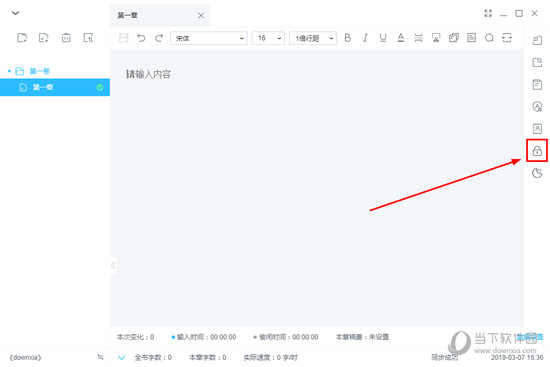The width and height of the screenshot is (550, 367).
Task: Click the new volume folder icon
Action: point(22,38)
